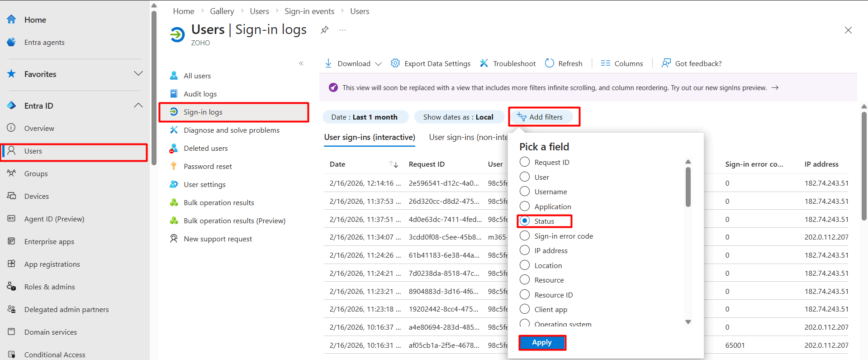This screenshot has height=360, width=868.
Task: Click the Groups people icon
Action: (11, 173)
